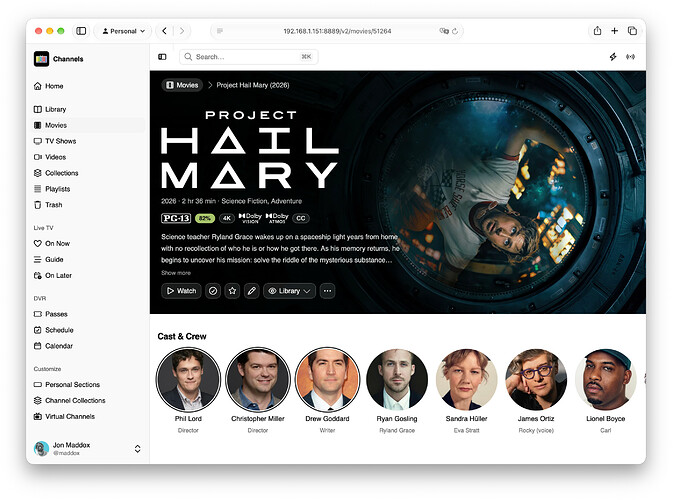
Task: Click the pencil edit icon
Action: pos(252,291)
